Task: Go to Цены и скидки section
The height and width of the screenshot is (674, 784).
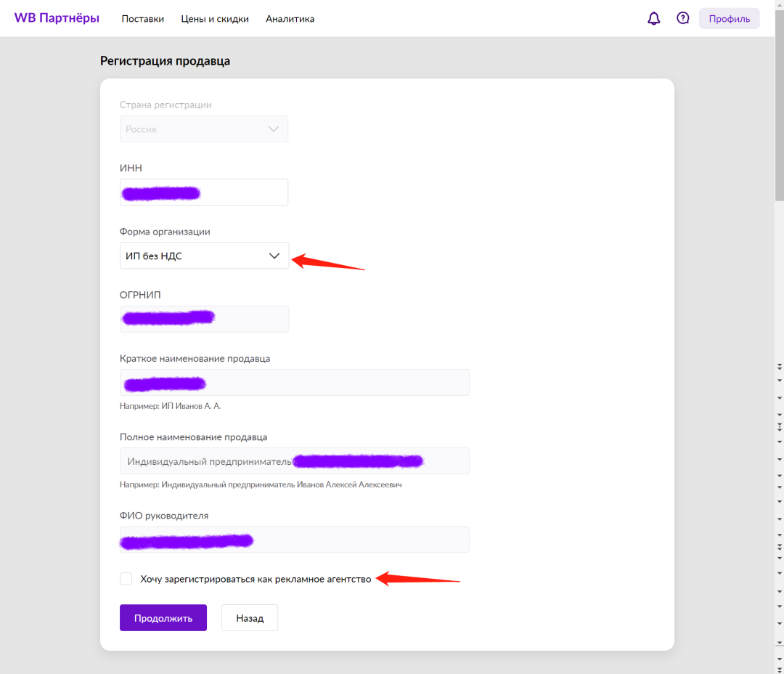Action: (x=215, y=19)
